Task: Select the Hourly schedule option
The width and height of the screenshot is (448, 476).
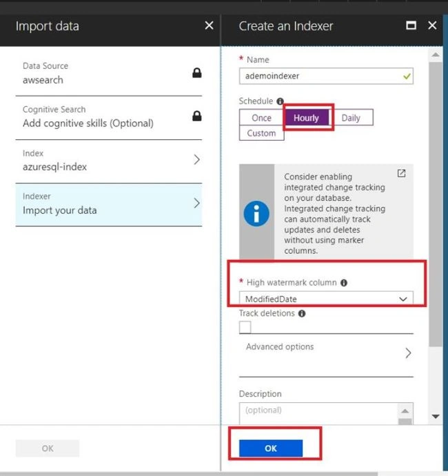Action: (x=306, y=117)
